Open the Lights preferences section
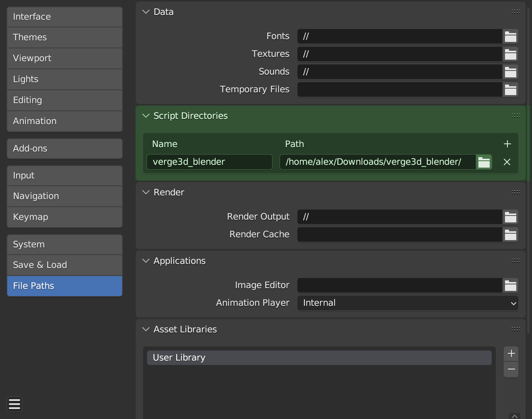532x419 pixels. coord(64,79)
